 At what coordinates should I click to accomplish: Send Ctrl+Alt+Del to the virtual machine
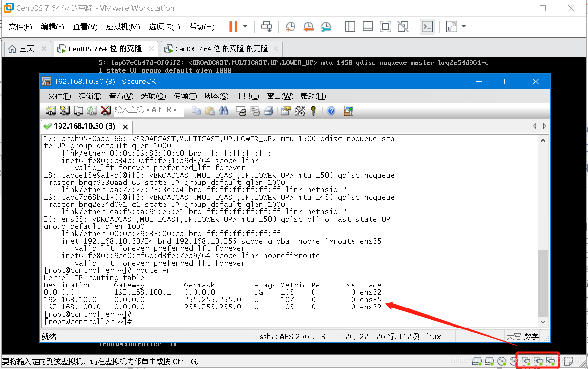click(266, 26)
